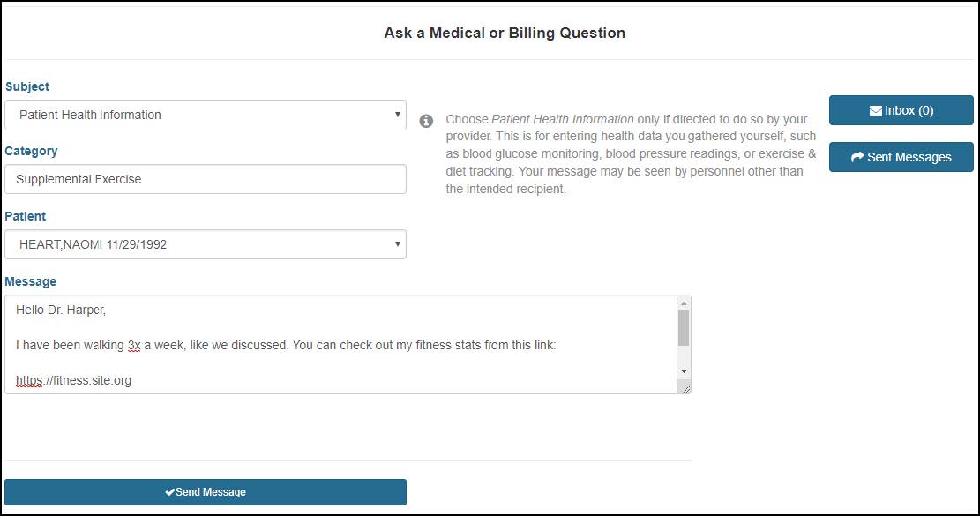The height and width of the screenshot is (516, 980).
Task: View Sent Messages
Action: [901, 157]
